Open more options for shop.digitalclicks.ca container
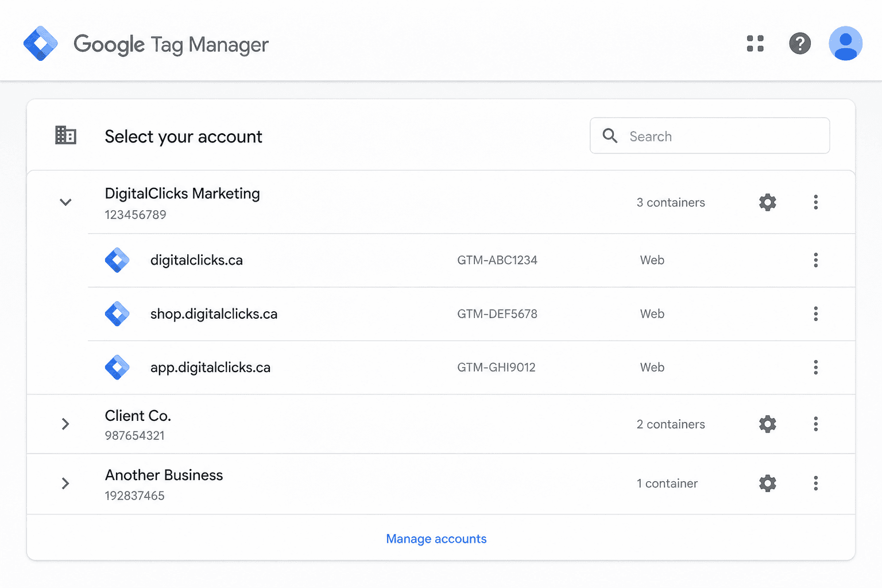This screenshot has width=882, height=588. pyautogui.click(x=815, y=314)
